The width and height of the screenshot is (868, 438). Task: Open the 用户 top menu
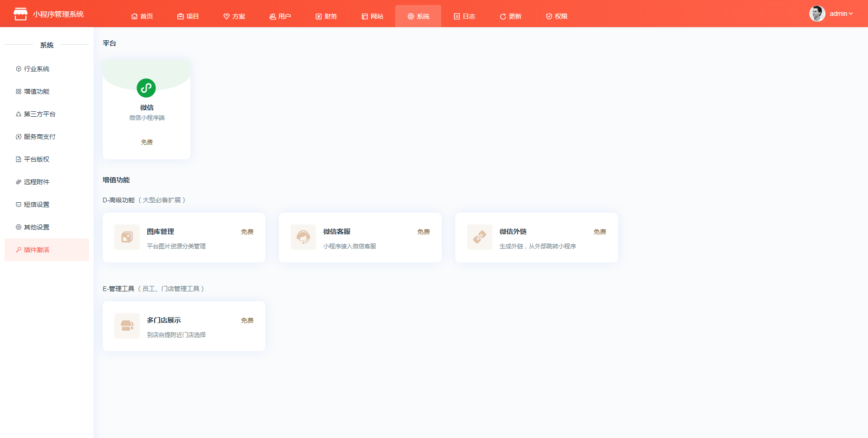(280, 16)
